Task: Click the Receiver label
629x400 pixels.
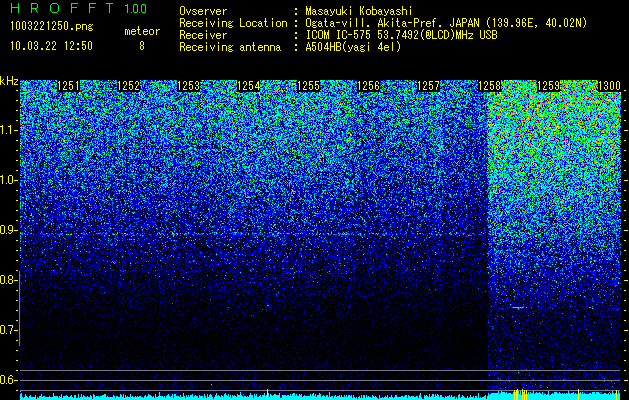Action: pyautogui.click(x=203, y=35)
